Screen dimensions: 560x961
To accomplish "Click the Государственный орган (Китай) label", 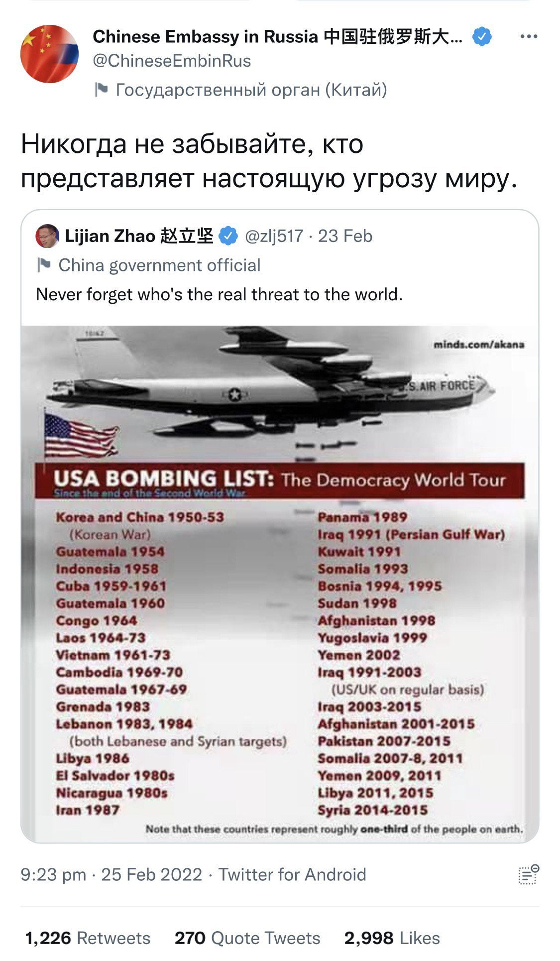I will pos(251,90).
